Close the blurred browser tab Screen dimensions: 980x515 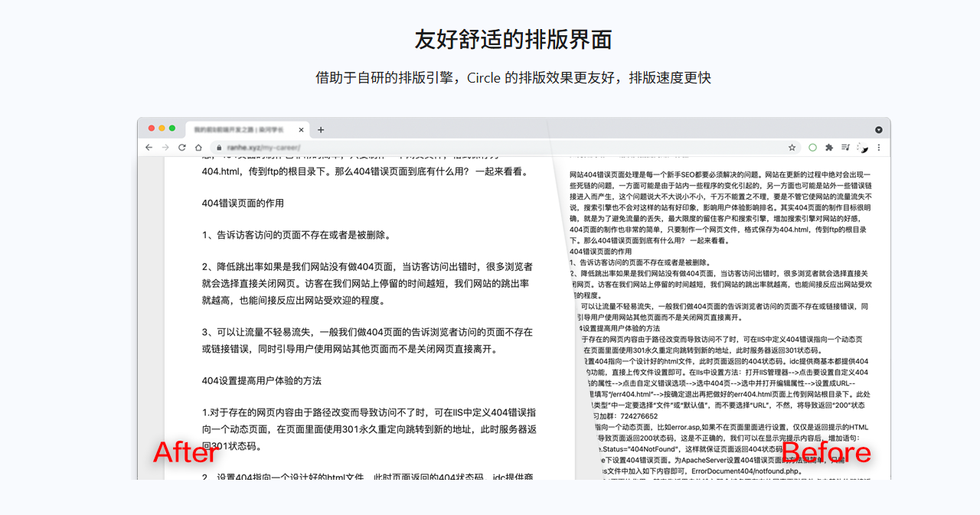pos(302,130)
